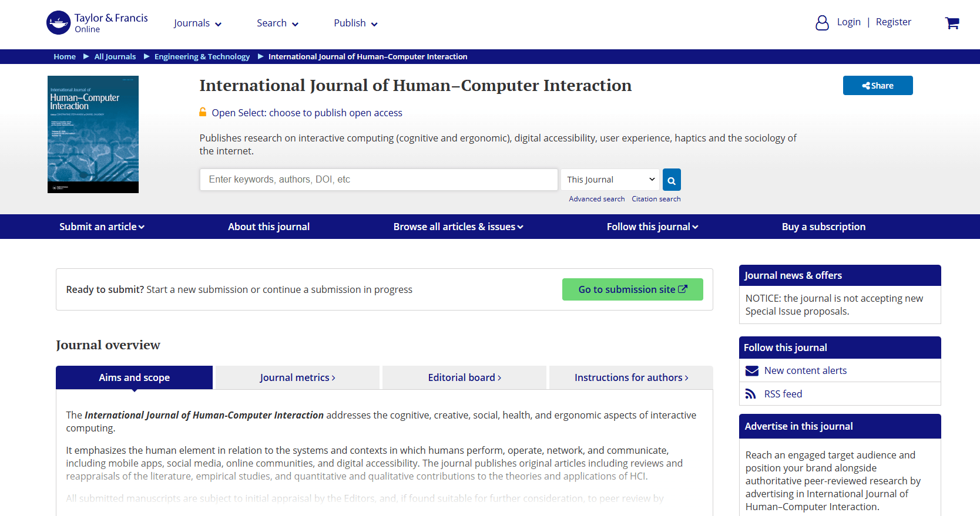
Task: Open the Advanced search link
Action: 596,199
